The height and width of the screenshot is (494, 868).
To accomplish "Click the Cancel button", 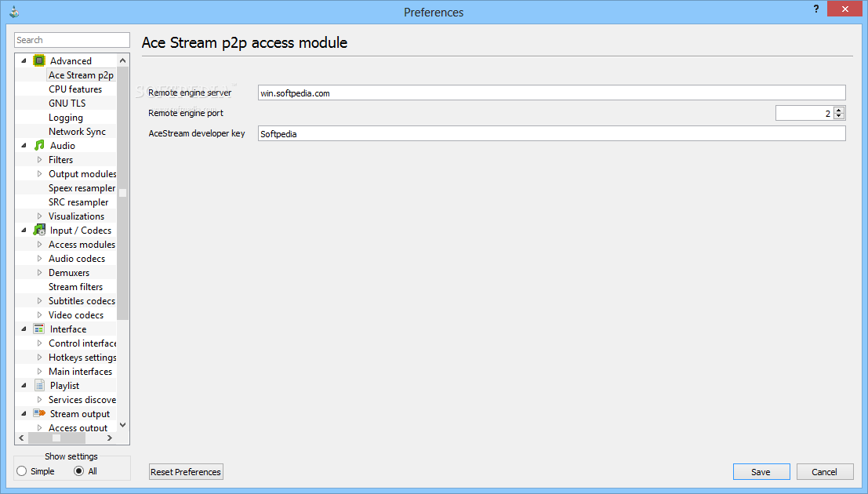I will coord(824,472).
